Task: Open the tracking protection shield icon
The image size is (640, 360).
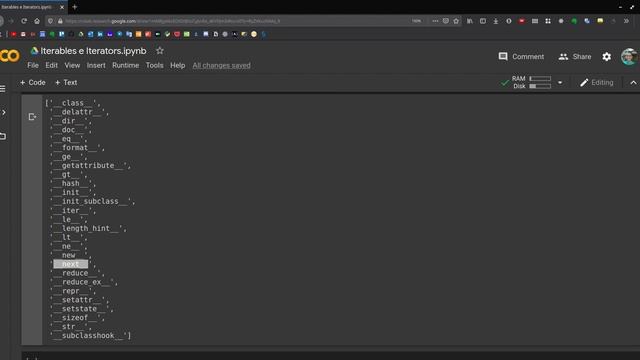Action: pyautogui.click(x=51, y=21)
